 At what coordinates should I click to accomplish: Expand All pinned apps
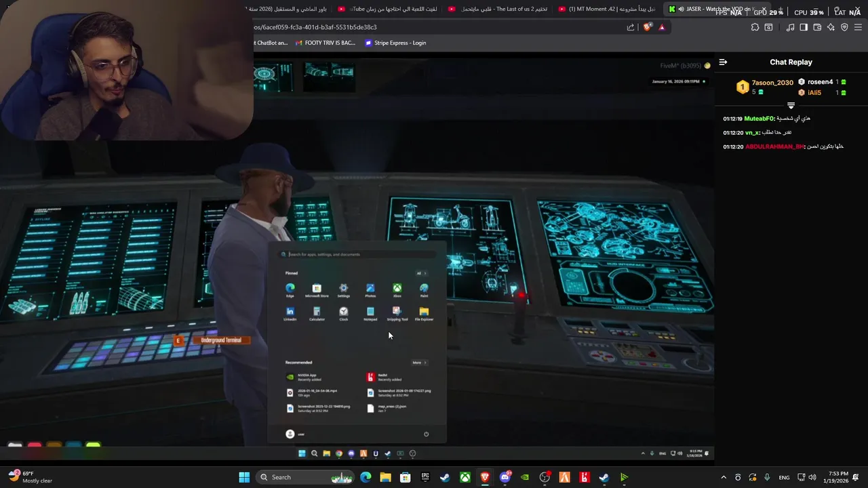coord(421,273)
